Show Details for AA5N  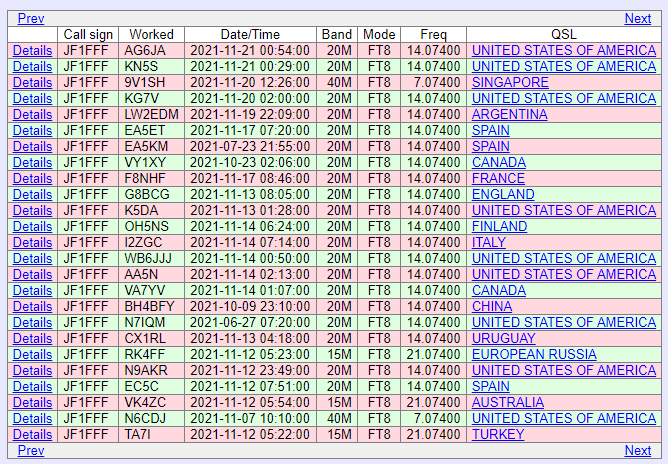coord(32,274)
